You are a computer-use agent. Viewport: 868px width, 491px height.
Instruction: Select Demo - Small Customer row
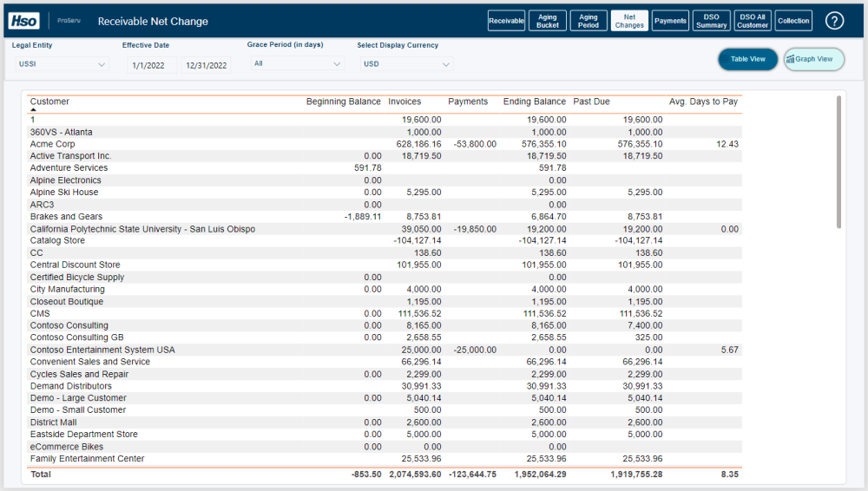[385, 409]
